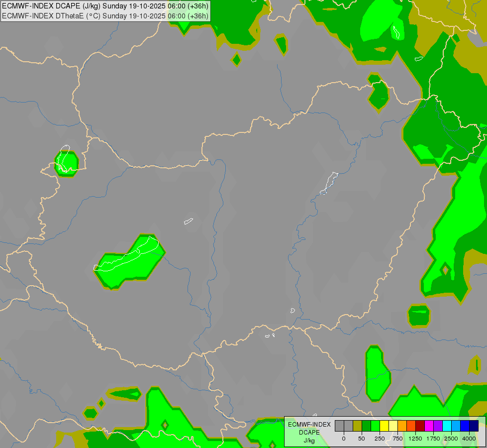The image size is (487, 448).
Task: Click the dark green legend swatch
Action: (x=366, y=426)
